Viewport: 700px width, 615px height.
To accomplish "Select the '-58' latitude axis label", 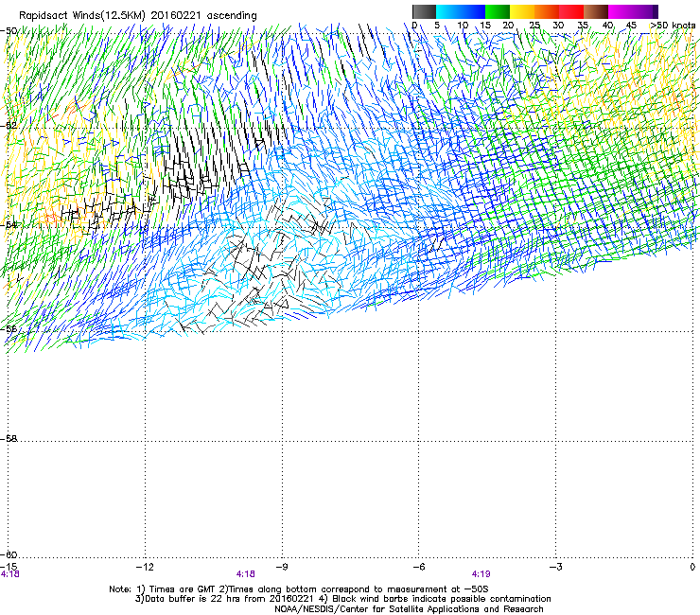I will coord(9,439).
